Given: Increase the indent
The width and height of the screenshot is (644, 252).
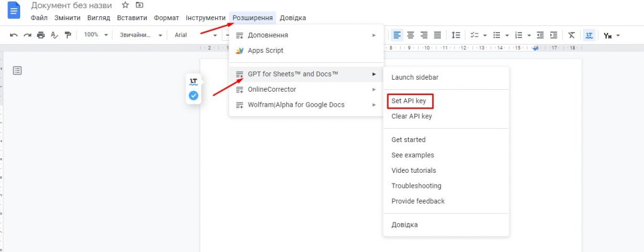Looking at the screenshot, I should click(x=553, y=35).
